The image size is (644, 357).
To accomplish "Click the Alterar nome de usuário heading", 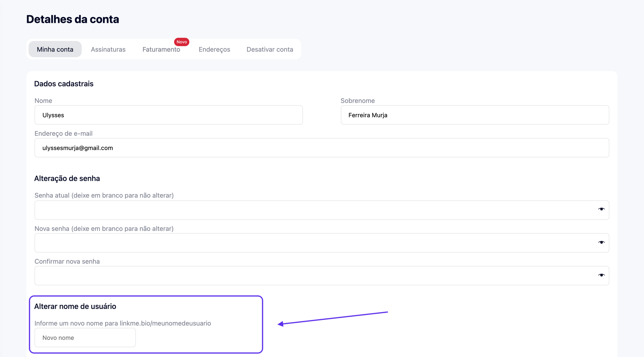I will tap(75, 306).
